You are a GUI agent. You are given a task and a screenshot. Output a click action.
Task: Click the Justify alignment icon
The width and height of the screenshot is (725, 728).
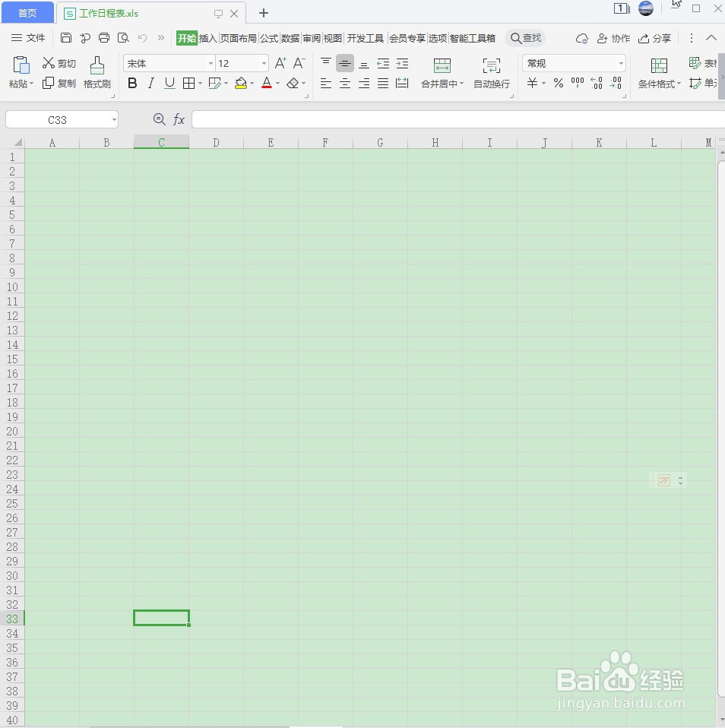tap(383, 83)
